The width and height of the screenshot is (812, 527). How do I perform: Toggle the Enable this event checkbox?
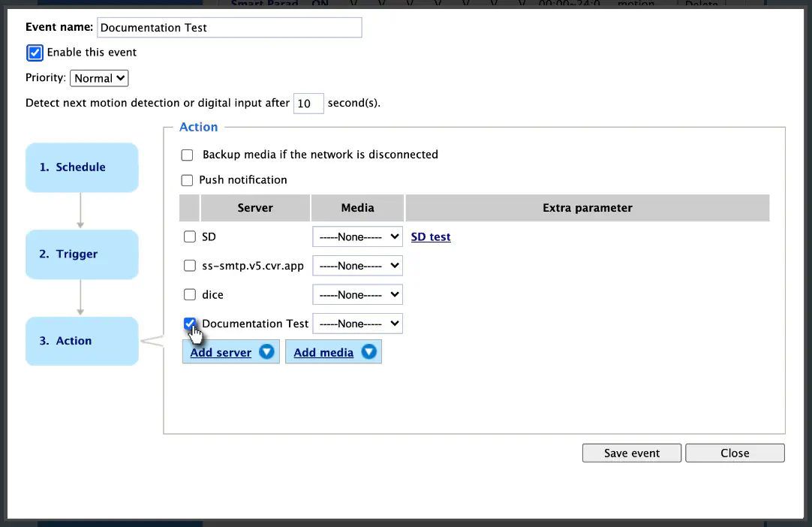[x=35, y=53]
